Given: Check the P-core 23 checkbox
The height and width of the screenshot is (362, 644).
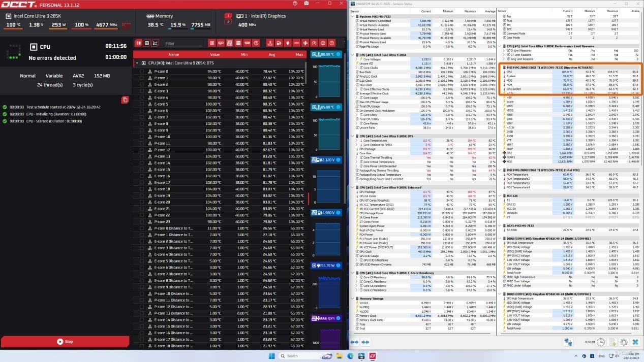Looking at the screenshot, I should 142,222.
